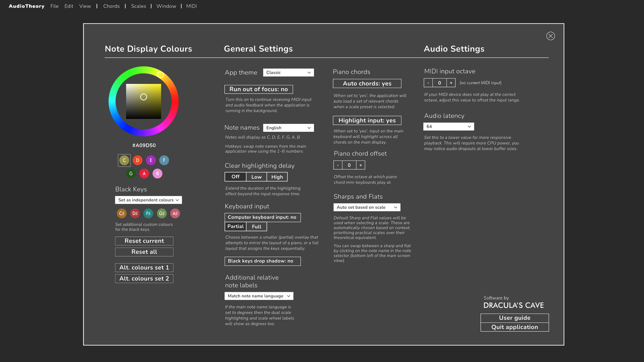Open the Audio latency dropdown
The height and width of the screenshot is (362, 644).
pyautogui.click(x=448, y=126)
